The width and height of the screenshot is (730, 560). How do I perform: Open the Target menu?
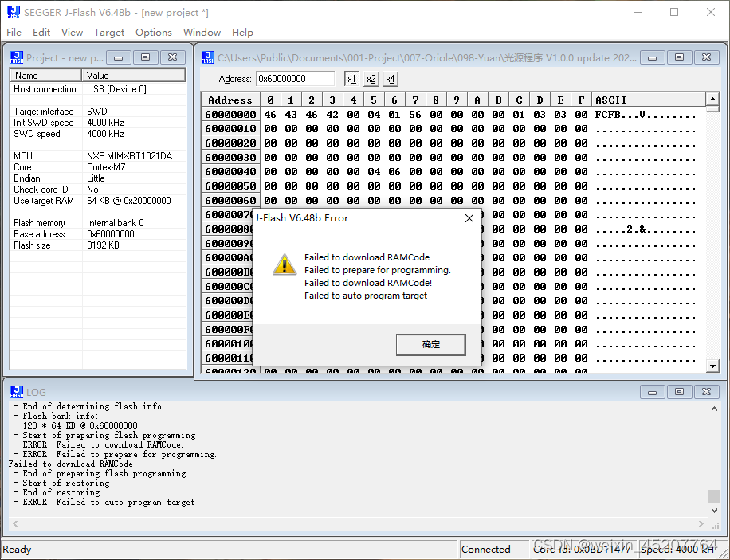click(109, 32)
